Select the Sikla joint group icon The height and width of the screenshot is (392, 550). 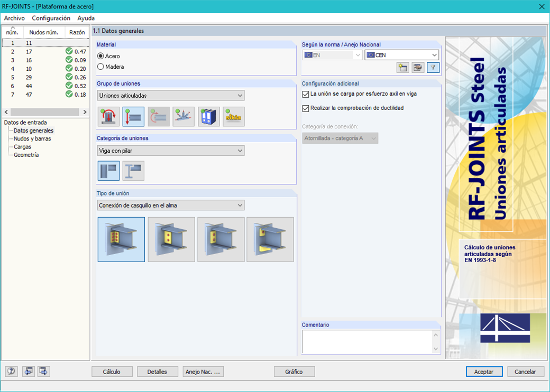(233, 116)
